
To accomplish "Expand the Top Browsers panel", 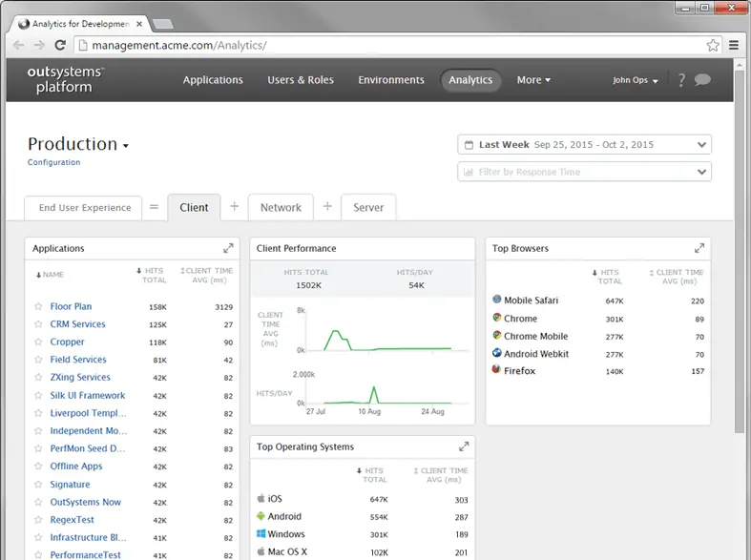I will [699, 248].
